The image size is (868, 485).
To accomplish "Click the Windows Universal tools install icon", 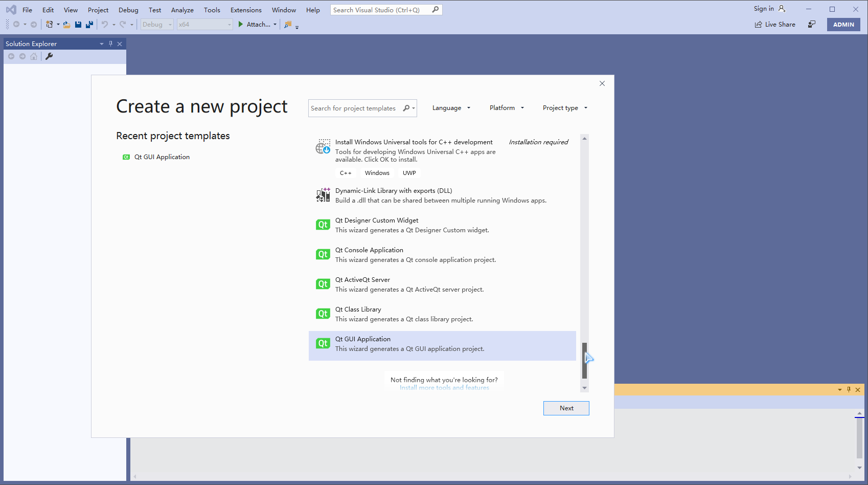I will 323,147.
